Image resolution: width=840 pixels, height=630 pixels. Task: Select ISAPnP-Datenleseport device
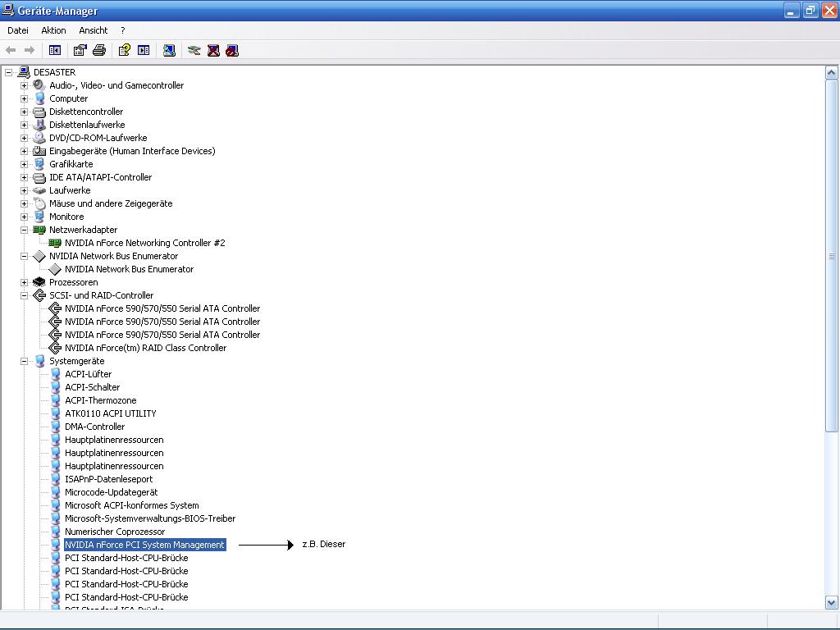[x=109, y=479]
